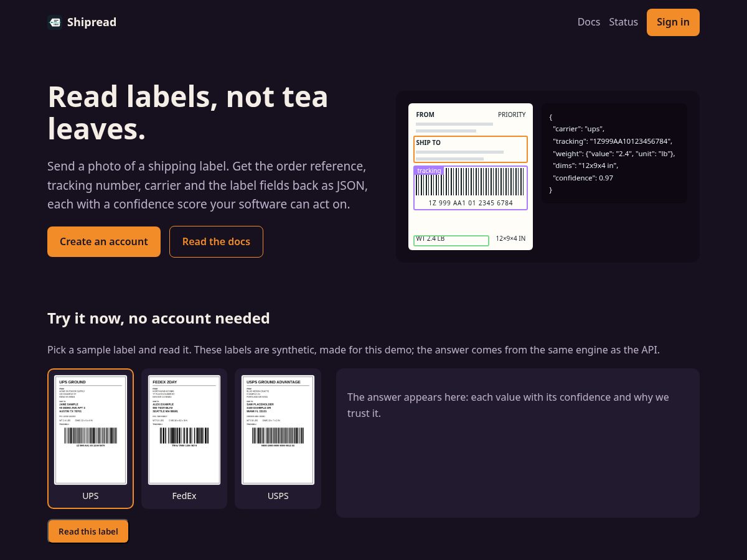Select the USPS sample label
The image size is (747, 560).
[278, 439]
